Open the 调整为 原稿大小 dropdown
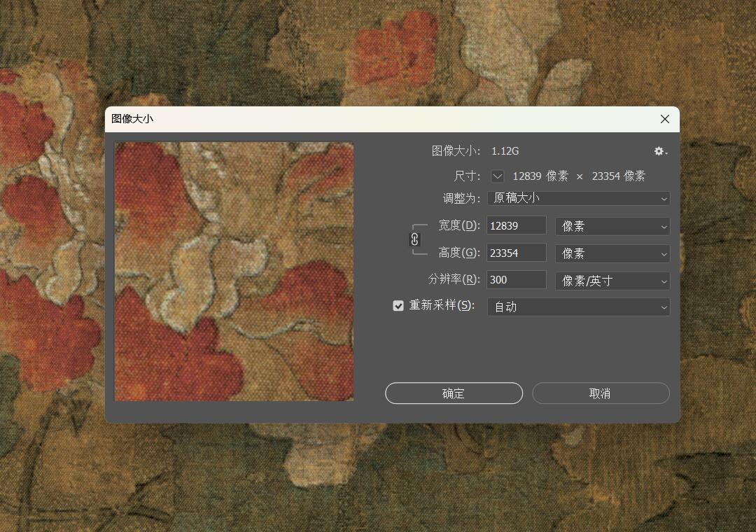 click(579, 198)
